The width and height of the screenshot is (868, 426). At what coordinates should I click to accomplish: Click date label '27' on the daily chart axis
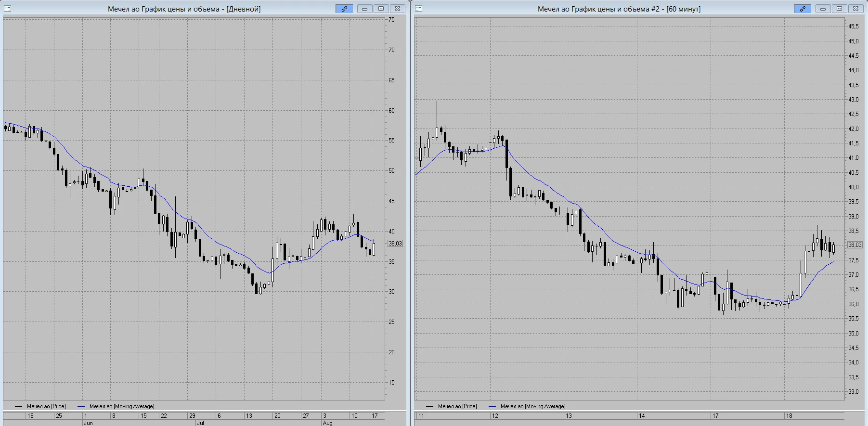(x=306, y=416)
